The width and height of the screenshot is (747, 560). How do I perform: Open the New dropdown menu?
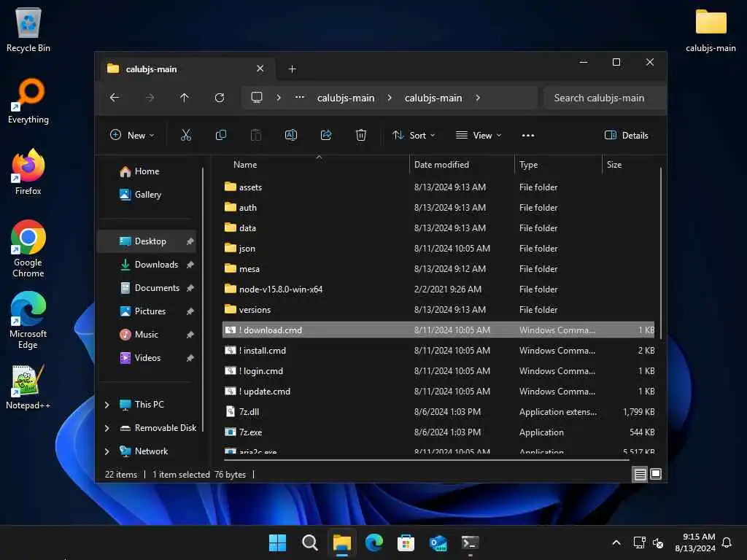(x=132, y=135)
